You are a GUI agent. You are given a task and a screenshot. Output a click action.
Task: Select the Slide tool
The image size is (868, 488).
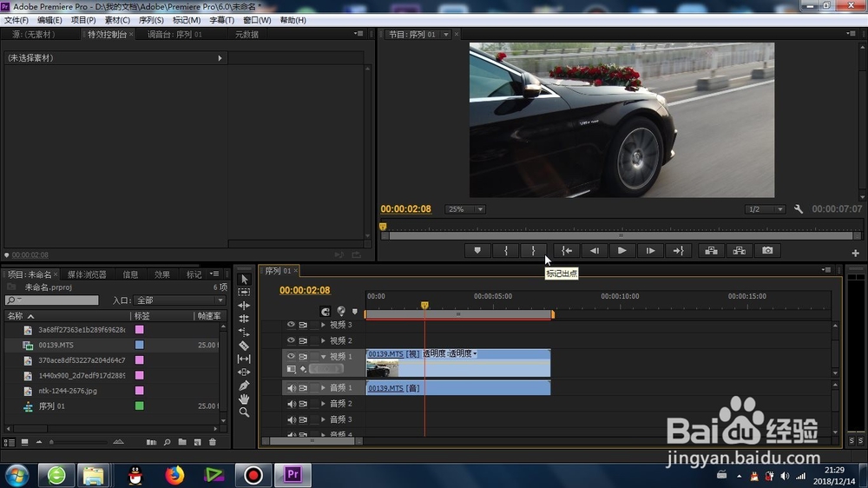244,373
